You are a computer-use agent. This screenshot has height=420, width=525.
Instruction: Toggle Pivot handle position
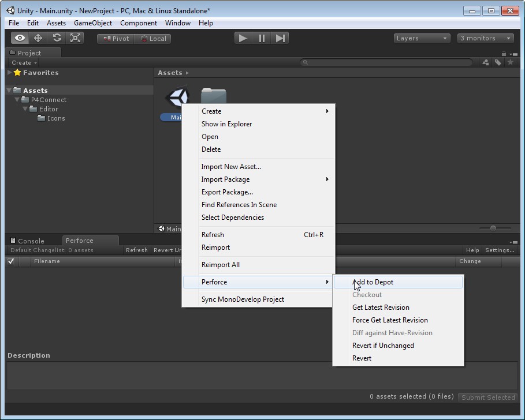[x=116, y=39]
